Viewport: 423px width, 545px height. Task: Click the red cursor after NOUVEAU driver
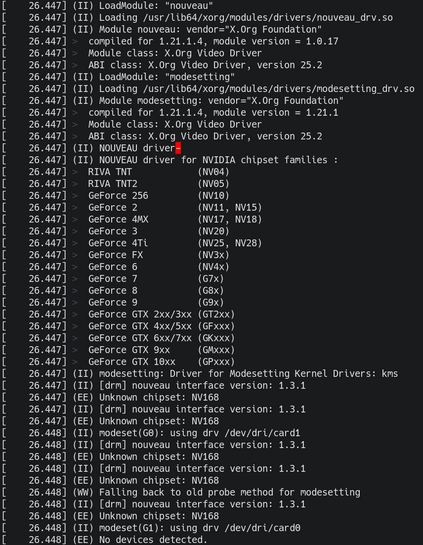click(x=178, y=148)
